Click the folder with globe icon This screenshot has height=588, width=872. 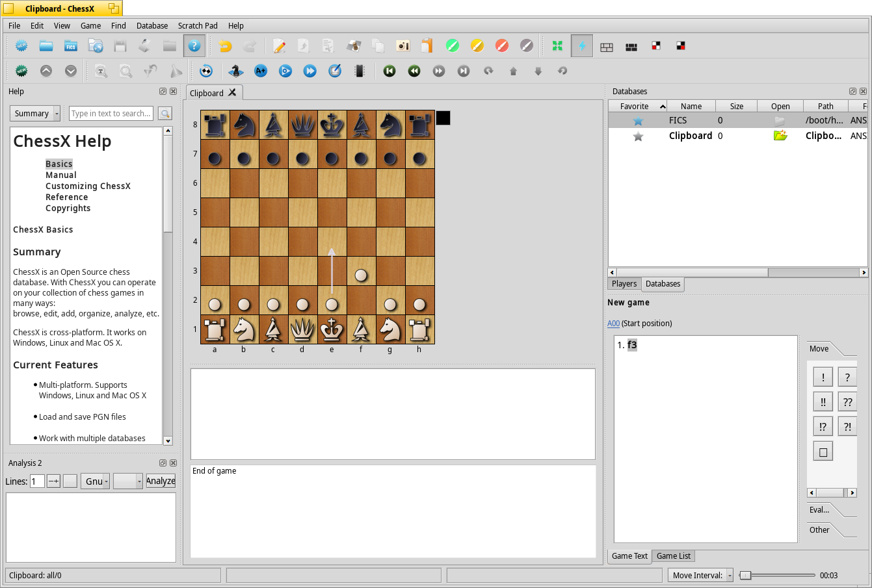click(x=96, y=46)
